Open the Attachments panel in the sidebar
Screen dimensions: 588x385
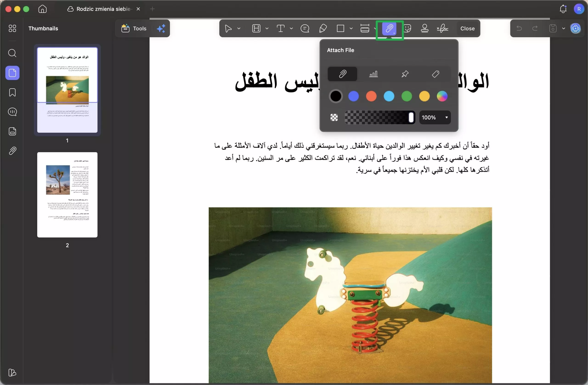[12, 151]
